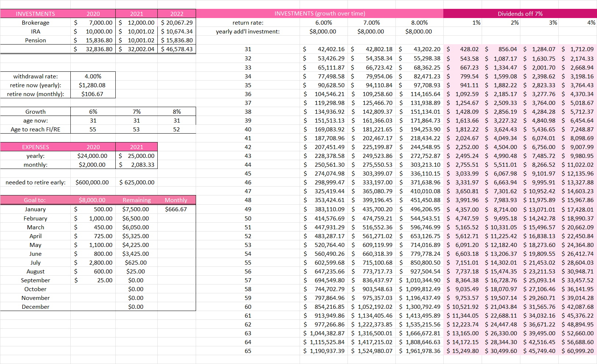Select INVESTMENTS (growth over time) header
The image size is (597, 364).
[x=320, y=14]
